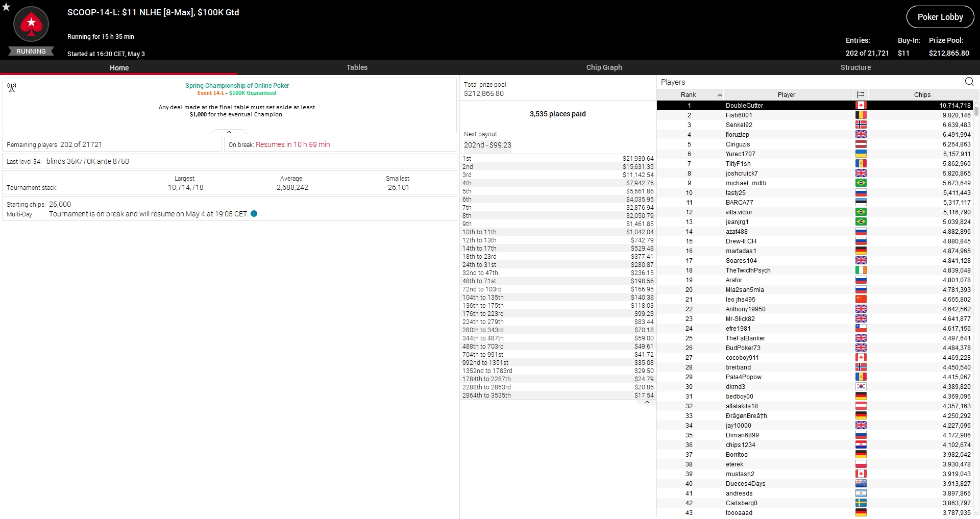The image size is (980, 519).
Task: Select player TheFatBanker in list
Action: coord(815,338)
